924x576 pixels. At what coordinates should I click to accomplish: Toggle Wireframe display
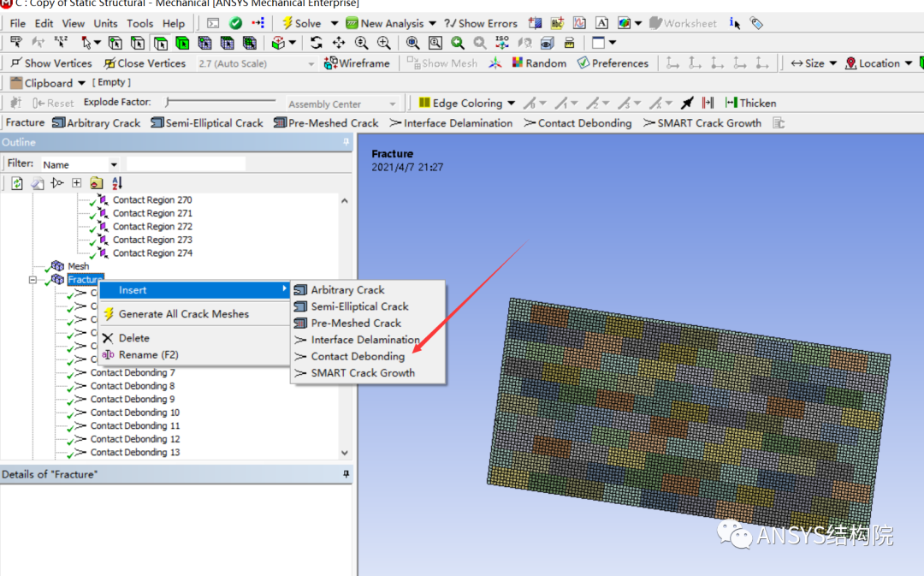pyautogui.click(x=357, y=63)
